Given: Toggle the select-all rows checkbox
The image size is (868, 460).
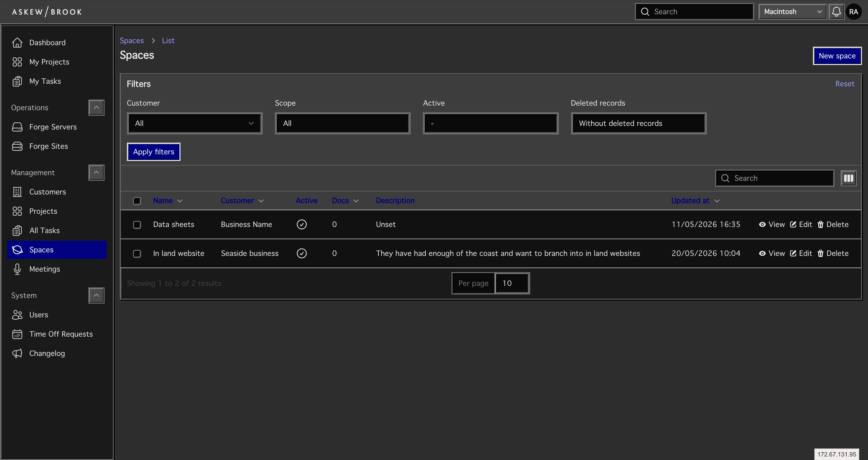Looking at the screenshot, I should (x=137, y=201).
